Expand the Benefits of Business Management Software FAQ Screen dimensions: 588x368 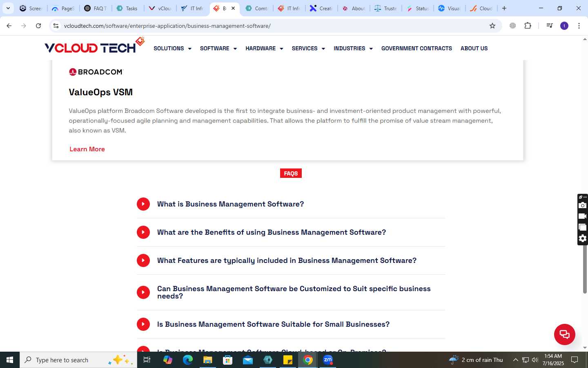click(x=291, y=232)
